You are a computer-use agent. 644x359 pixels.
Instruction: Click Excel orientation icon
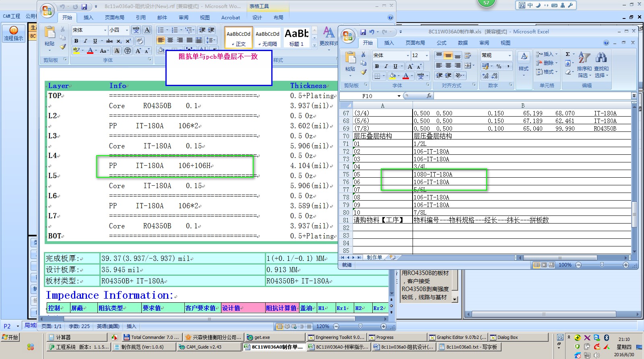pyautogui.click(x=458, y=75)
